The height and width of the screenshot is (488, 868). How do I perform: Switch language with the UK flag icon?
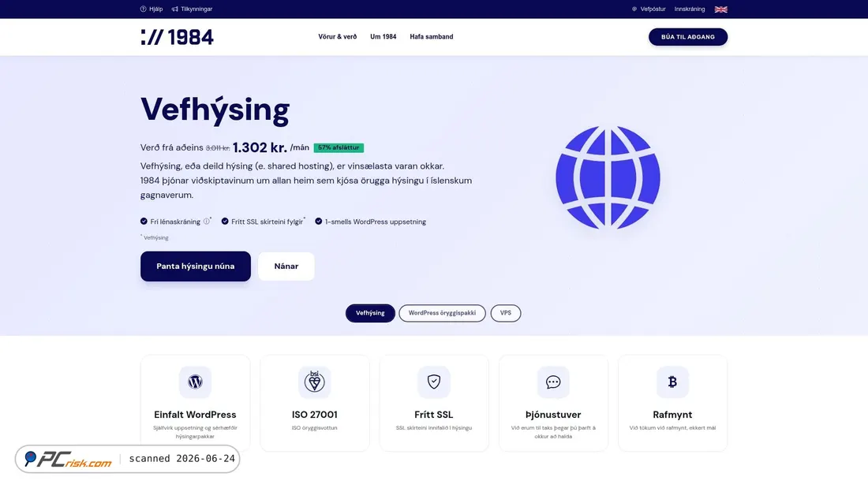pyautogui.click(x=720, y=9)
